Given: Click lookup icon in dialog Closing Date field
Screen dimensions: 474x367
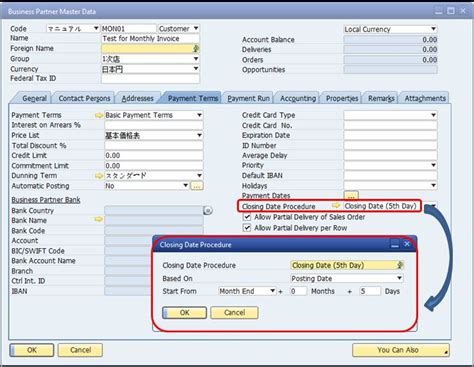Looking at the screenshot, I should click(x=400, y=265).
